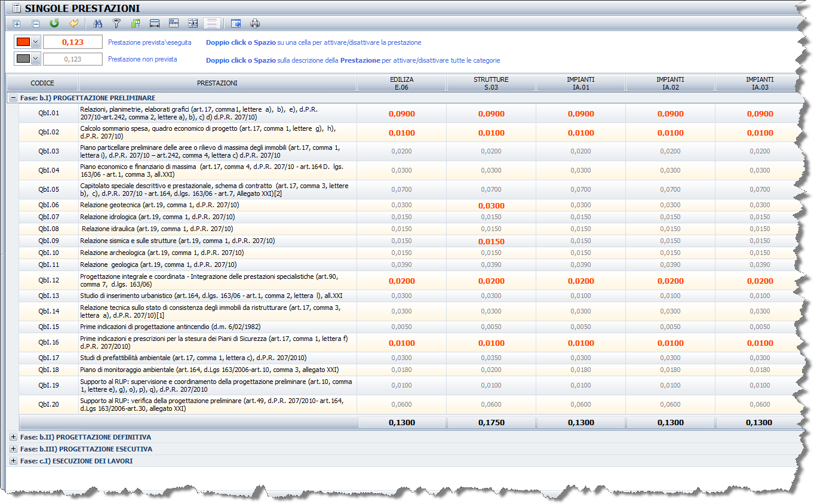Click the export icon with blue arrow
This screenshot has height=504, width=814.
(x=236, y=23)
